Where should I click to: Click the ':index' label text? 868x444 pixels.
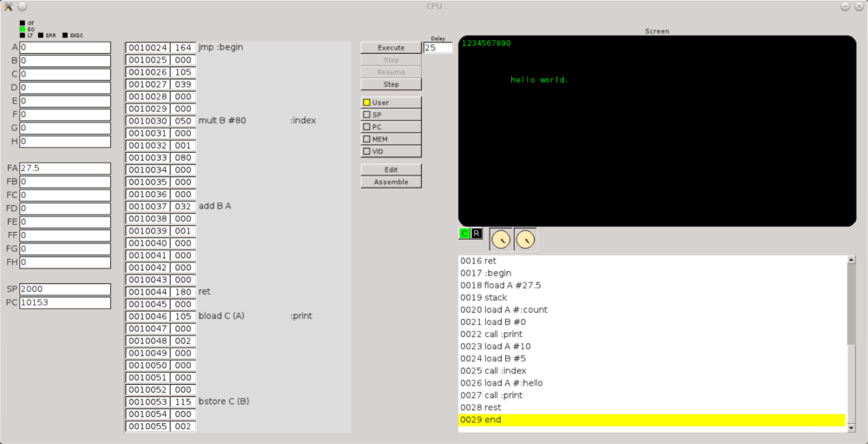click(303, 121)
